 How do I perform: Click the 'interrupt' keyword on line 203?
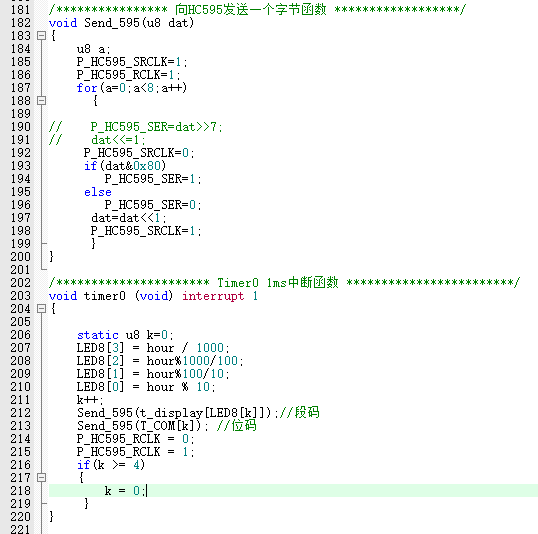click(213, 296)
